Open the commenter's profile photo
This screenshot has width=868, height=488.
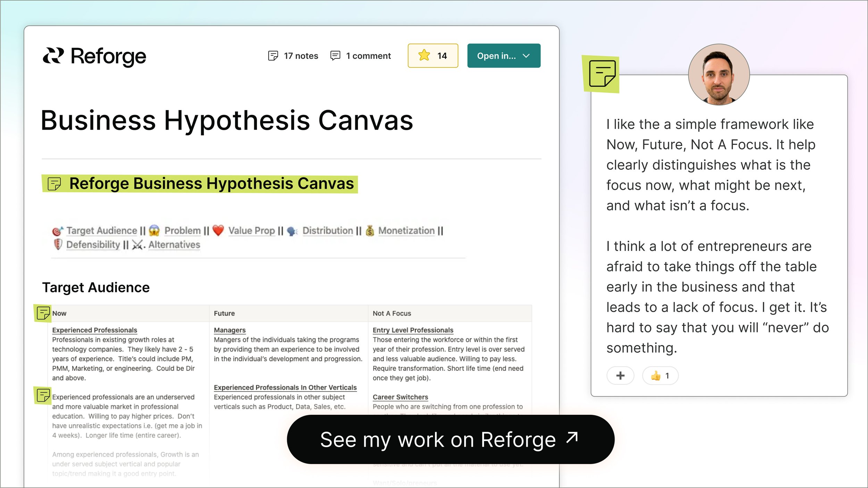point(718,74)
